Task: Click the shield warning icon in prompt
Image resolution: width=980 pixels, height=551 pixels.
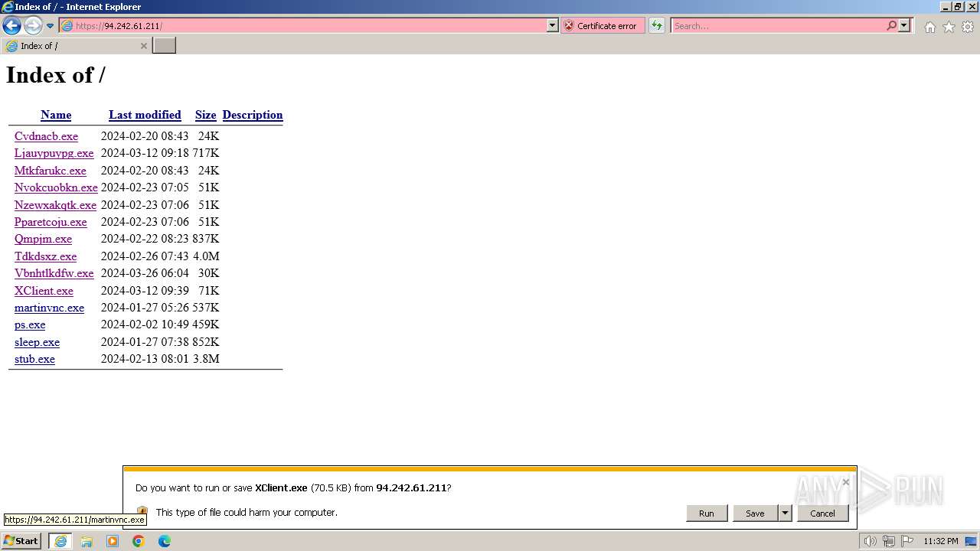Action: pyautogui.click(x=142, y=512)
